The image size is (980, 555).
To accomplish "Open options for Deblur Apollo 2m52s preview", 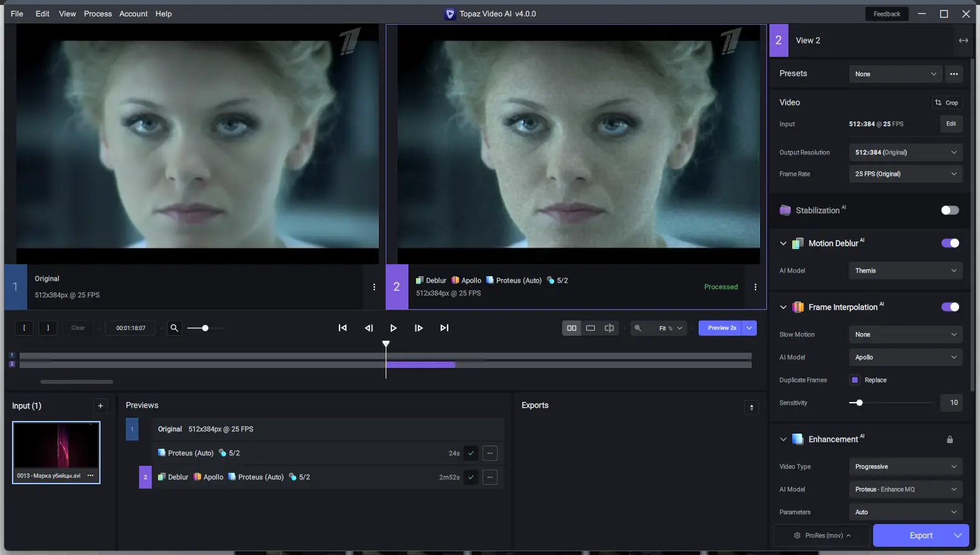I will tap(490, 477).
